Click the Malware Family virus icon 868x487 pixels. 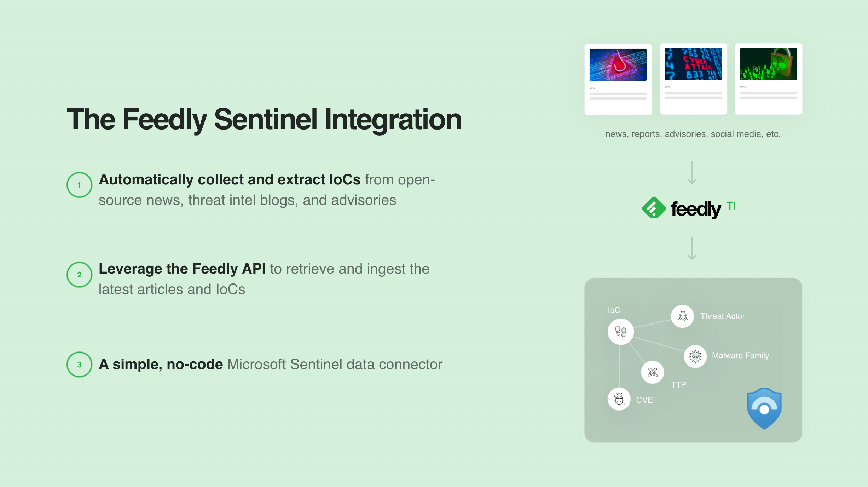(695, 356)
